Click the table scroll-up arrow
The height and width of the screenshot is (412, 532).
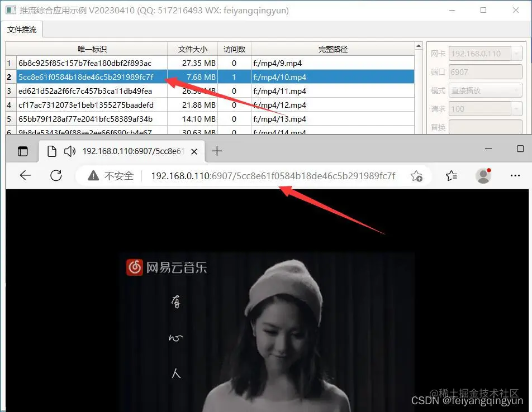click(x=419, y=46)
